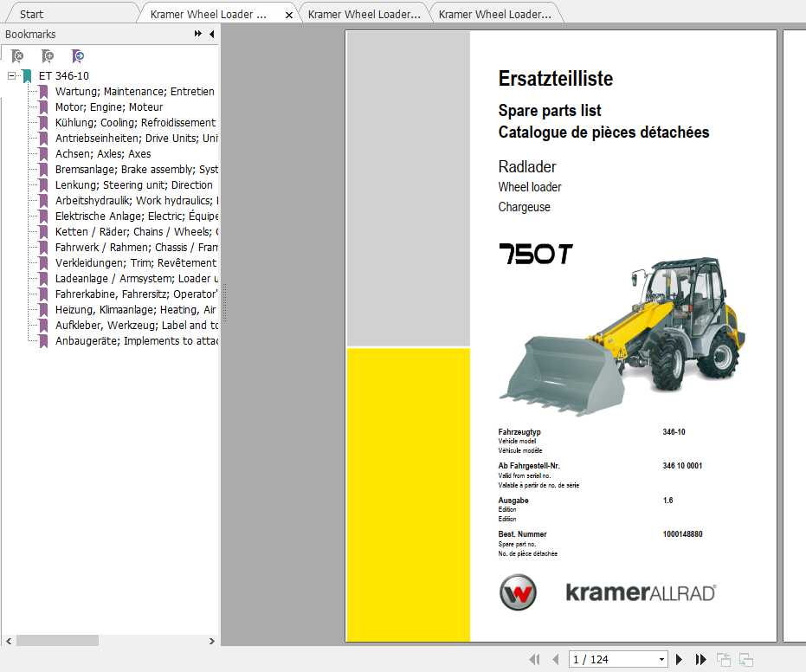Jump to the Ketten / Räder; Chains / Wheels bookmark
The height and width of the screenshot is (672, 806).
click(x=137, y=231)
